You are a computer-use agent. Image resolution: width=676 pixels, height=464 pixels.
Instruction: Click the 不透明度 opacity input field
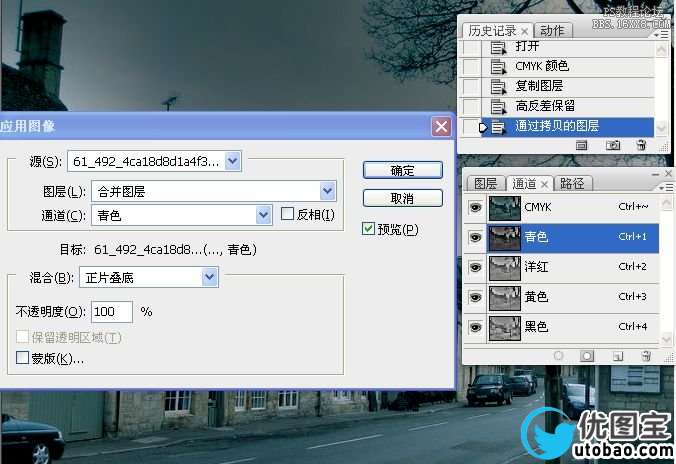point(112,311)
